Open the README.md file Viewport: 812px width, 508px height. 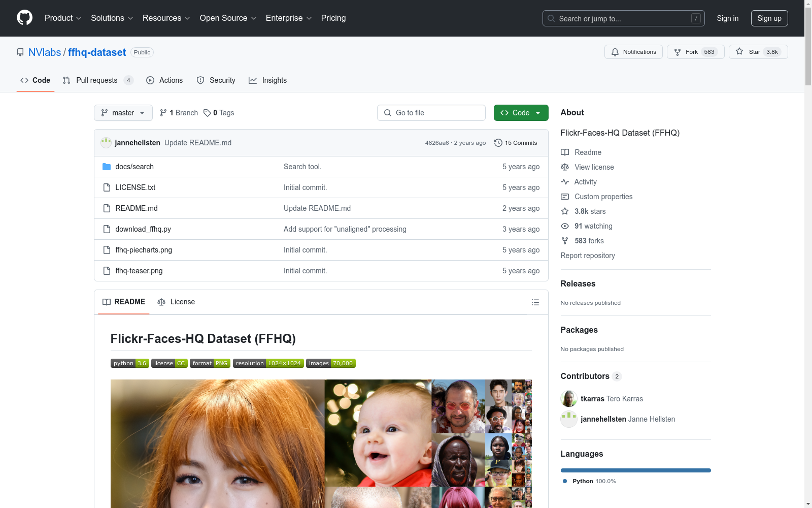[x=137, y=208]
